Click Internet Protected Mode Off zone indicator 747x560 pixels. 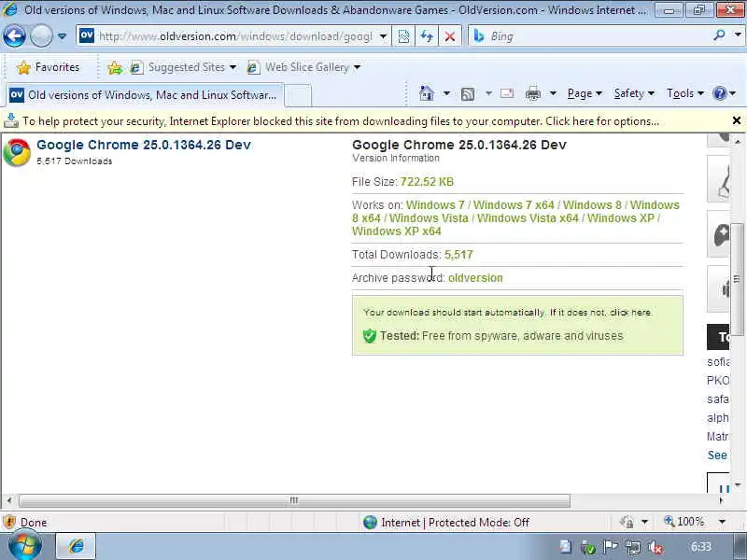pyautogui.click(x=445, y=523)
